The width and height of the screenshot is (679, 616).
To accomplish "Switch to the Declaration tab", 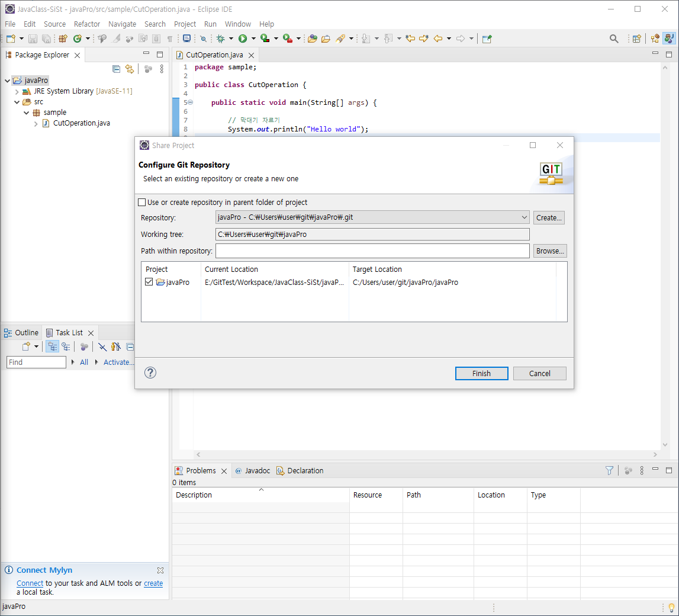I will [x=300, y=470].
